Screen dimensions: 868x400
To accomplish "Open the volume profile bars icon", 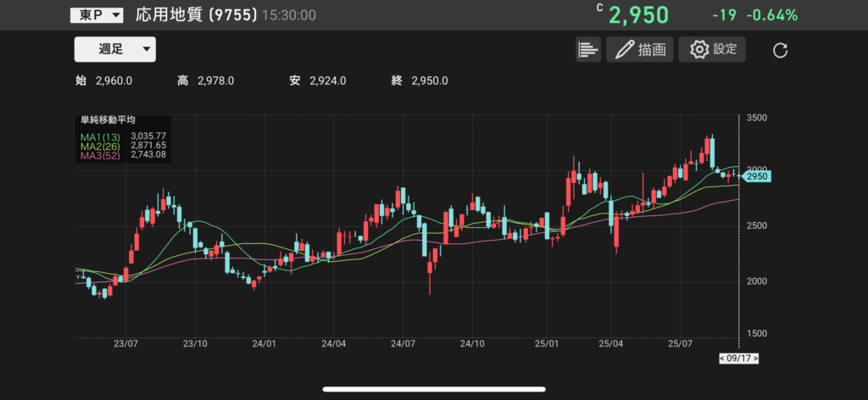I will 587,49.
